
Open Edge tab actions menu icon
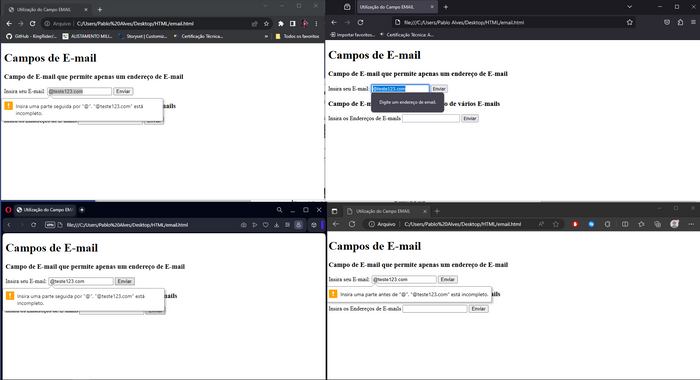[x=334, y=211]
